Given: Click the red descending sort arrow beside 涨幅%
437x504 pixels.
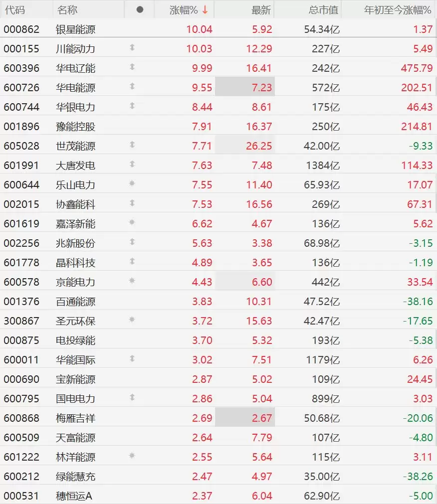Looking at the screenshot, I should [205, 10].
